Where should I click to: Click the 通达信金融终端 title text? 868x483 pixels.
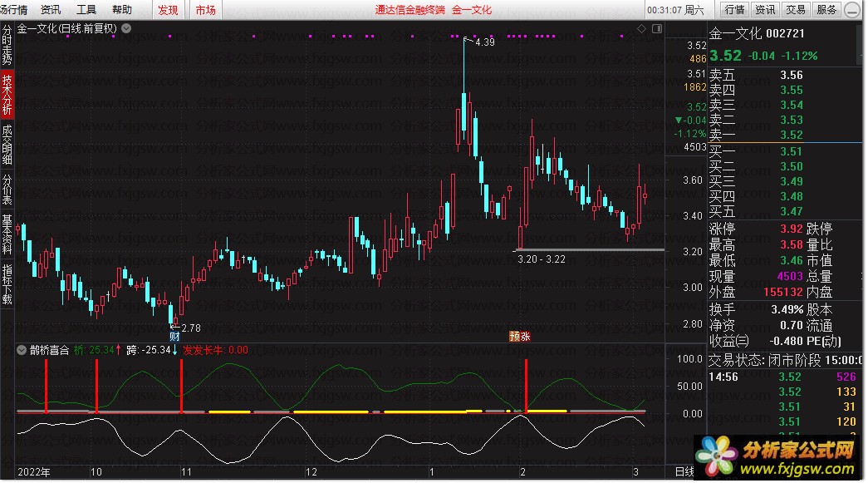pos(409,10)
